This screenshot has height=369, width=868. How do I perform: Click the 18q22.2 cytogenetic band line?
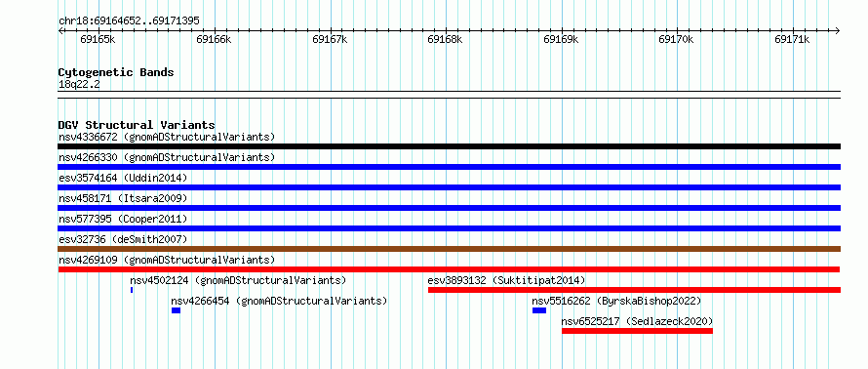(x=449, y=95)
